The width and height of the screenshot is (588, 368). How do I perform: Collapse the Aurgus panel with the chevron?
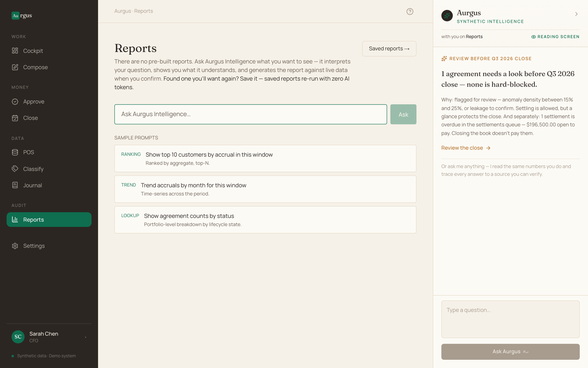[576, 14]
